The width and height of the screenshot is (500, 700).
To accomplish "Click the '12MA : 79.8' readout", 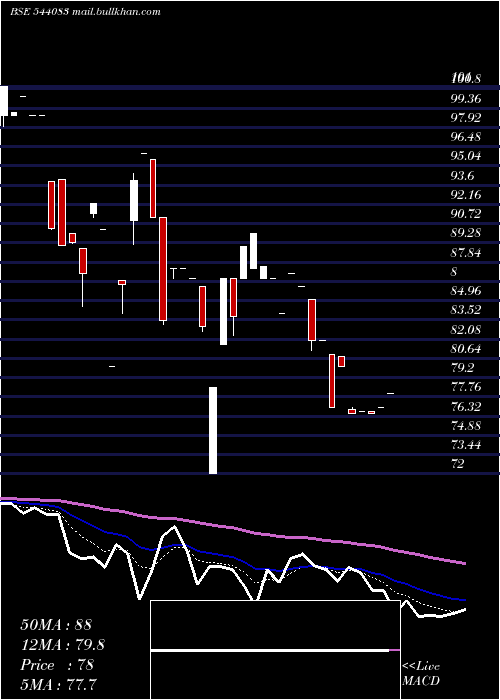I will tap(63, 645).
